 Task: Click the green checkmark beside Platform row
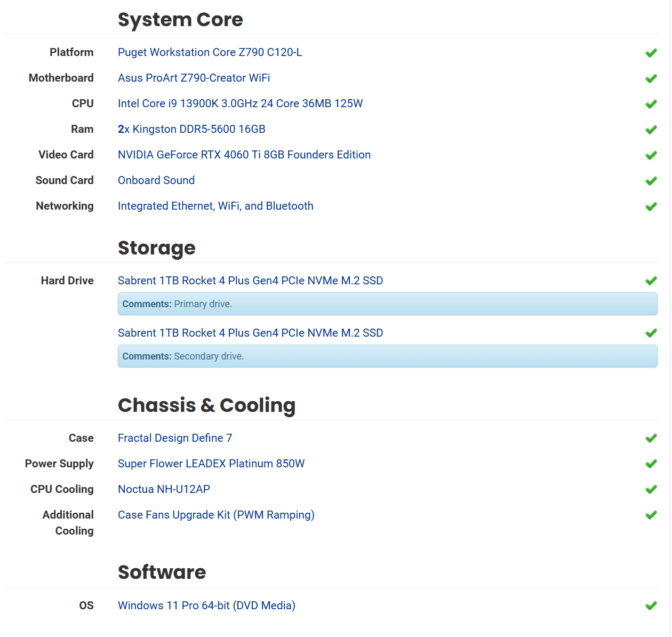tap(651, 53)
